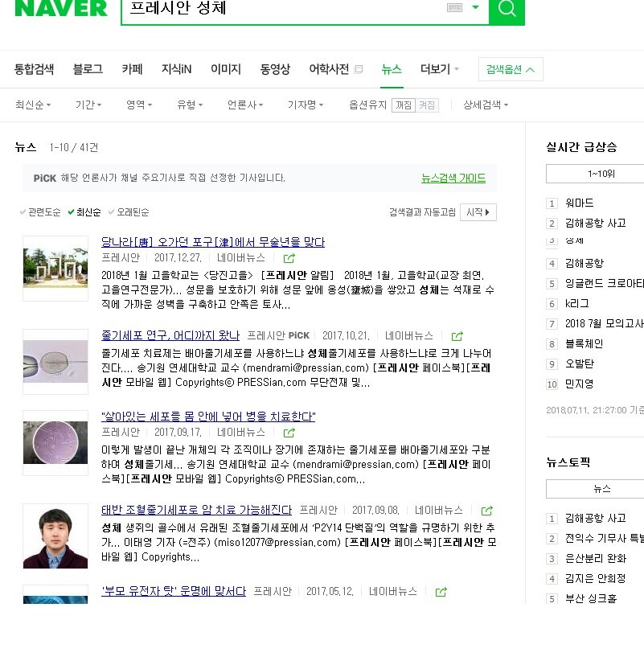This screenshot has height=665, width=644.
Task: Open share icon for 당나라 article
Action: pyautogui.click(x=289, y=258)
